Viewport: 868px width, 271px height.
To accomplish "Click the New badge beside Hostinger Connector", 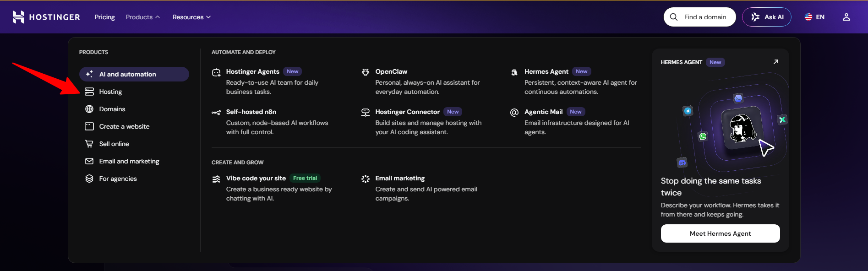I will [453, 112].
